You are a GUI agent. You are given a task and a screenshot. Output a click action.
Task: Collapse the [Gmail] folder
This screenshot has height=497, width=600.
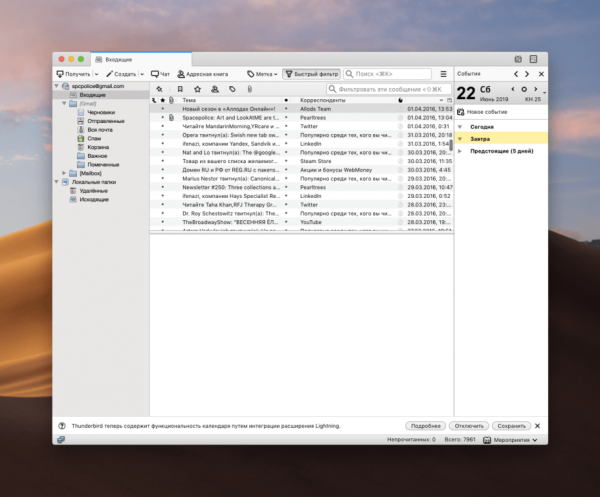tap(64, 103)
